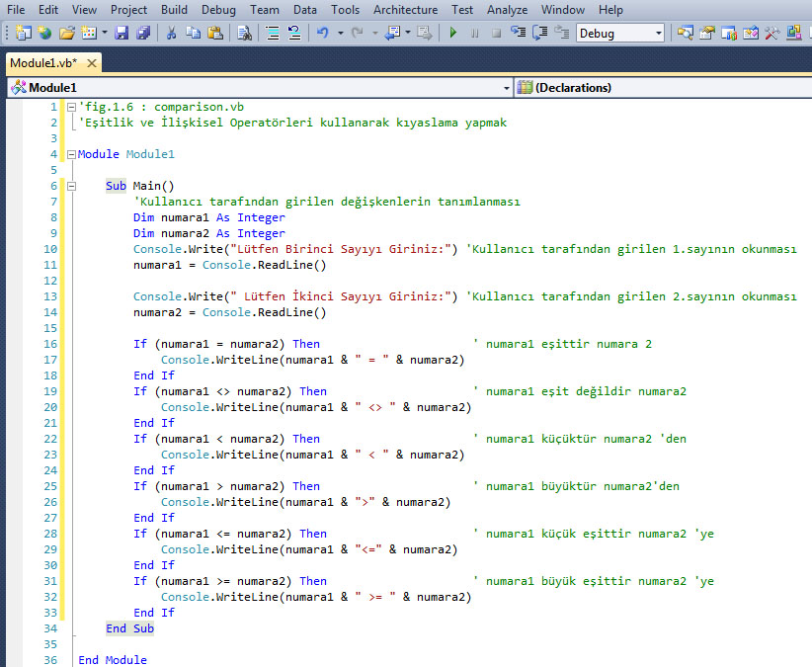Open Solution Explorer from toolbar icon

686,34
